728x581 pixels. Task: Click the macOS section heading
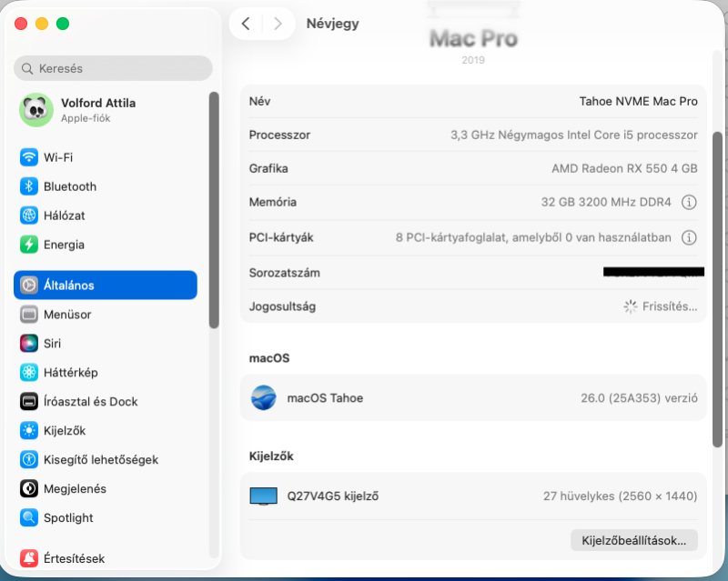[x=269, y=358]
